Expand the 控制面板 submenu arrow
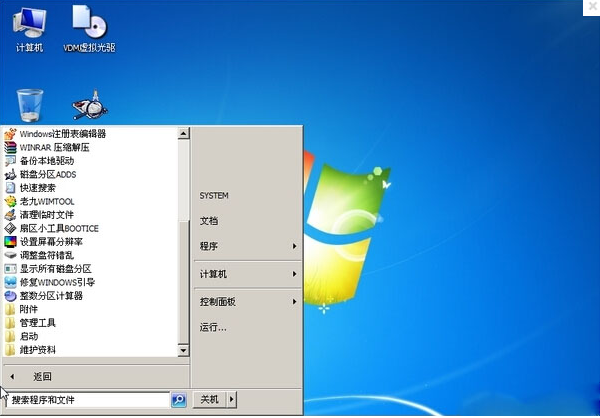 (294, 302)
